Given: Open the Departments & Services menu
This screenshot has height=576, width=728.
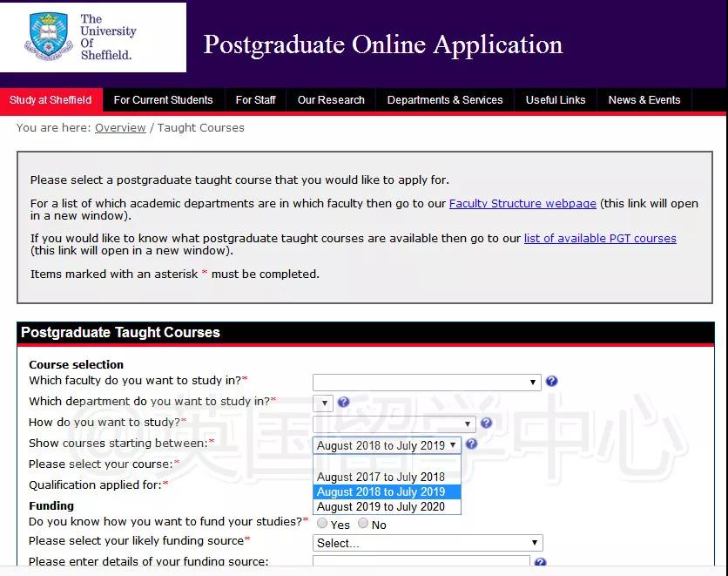Looking at the screenshot, I should point(445,100).
